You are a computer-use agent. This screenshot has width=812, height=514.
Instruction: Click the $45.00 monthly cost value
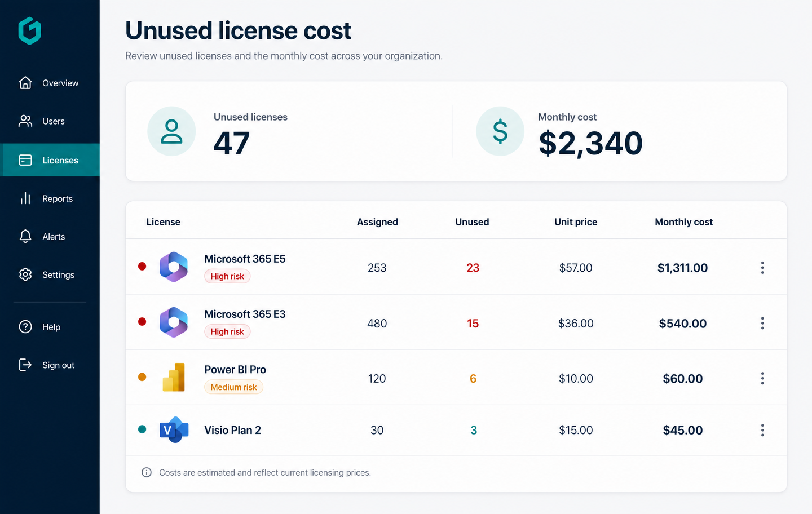682,430
